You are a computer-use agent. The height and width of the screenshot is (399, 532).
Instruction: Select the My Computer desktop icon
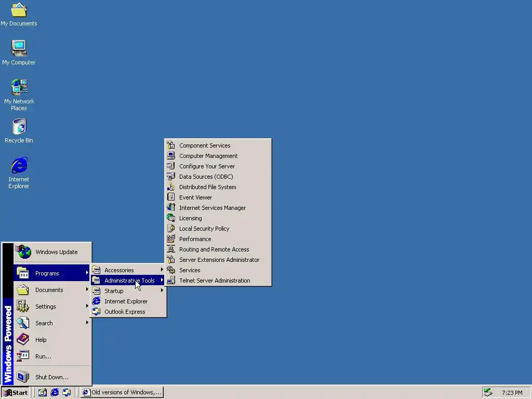click(19, 52)
